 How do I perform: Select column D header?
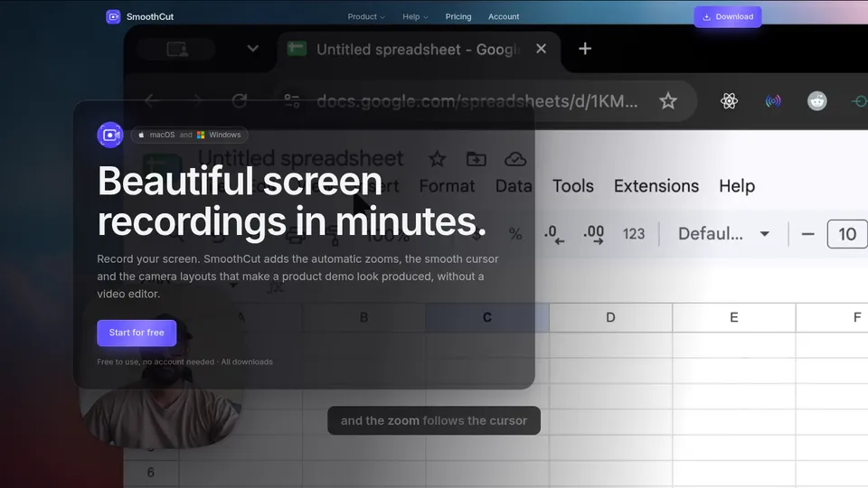(610, 317)
